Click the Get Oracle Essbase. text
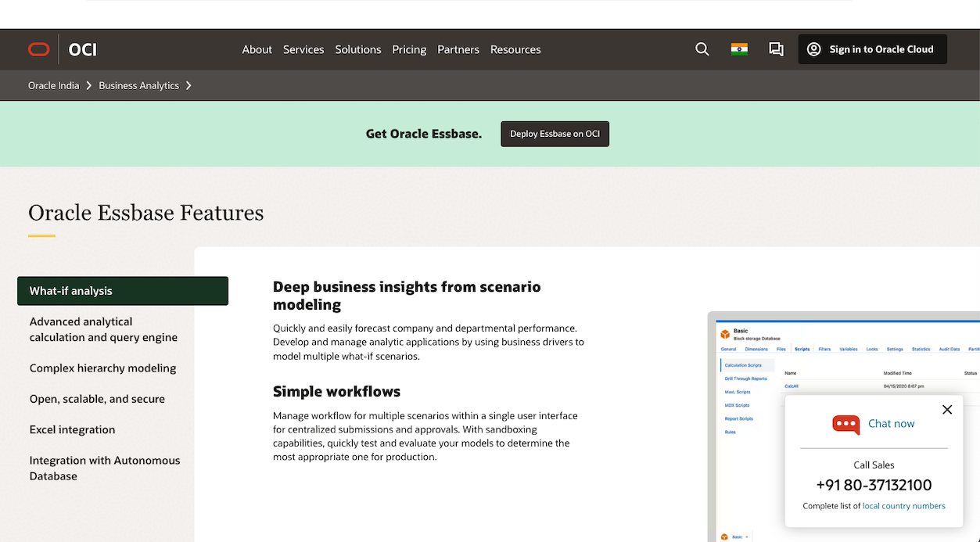Screen dimensions: 980x542 click(x=424, y=134)
